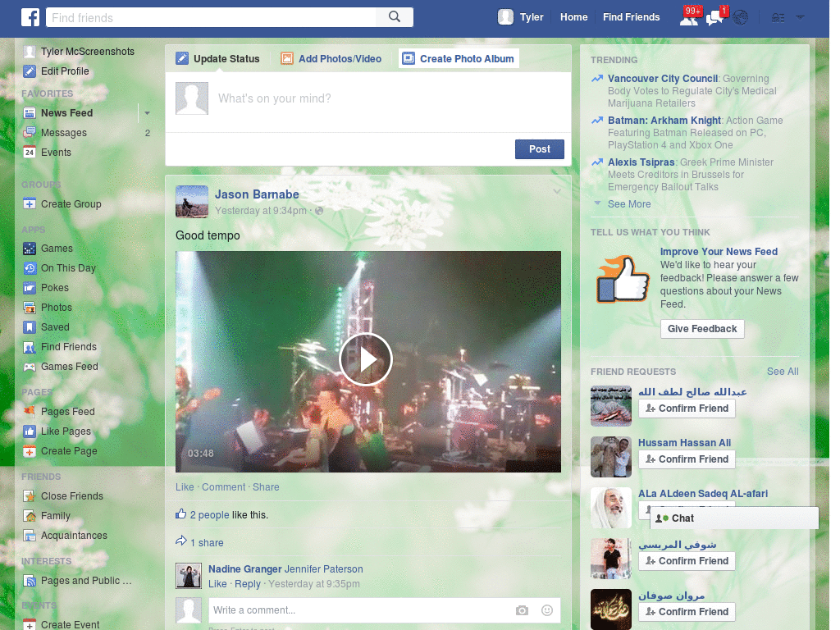The image size is (840, 630).
Task: Click the Edit Profile pencil icon
Action: click(30, 71)
